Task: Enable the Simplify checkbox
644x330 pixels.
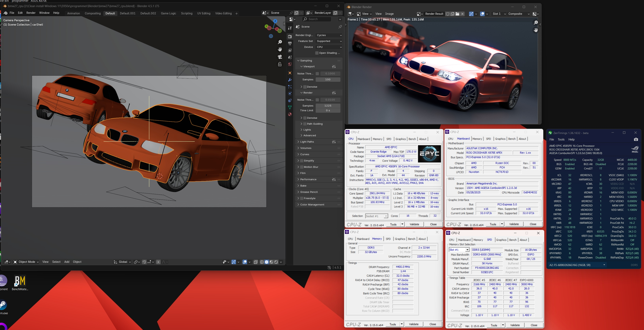Action: tap(302, 161)
